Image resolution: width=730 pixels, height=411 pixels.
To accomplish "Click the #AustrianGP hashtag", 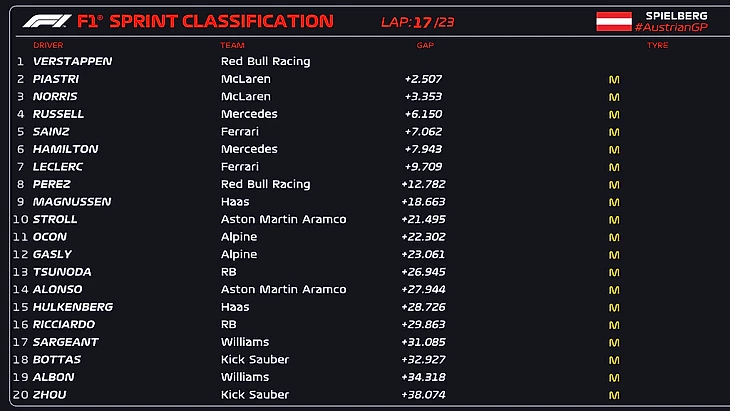I will pos(671,27).
